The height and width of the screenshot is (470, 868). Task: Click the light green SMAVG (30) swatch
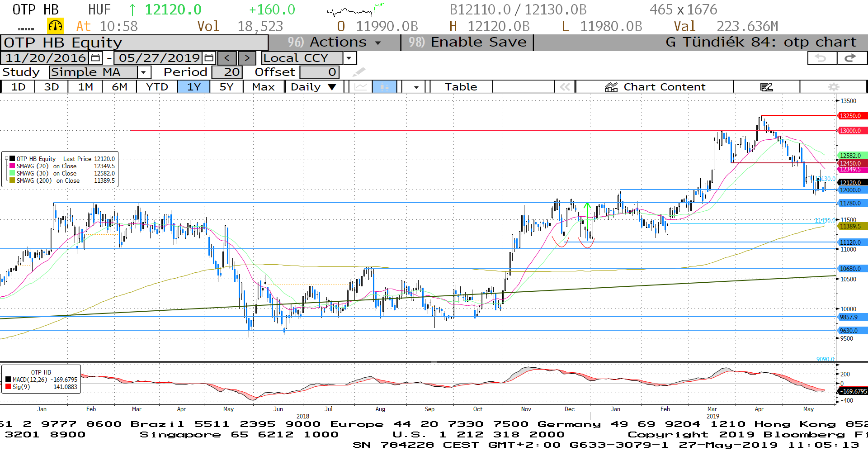(x=12, y=173)
